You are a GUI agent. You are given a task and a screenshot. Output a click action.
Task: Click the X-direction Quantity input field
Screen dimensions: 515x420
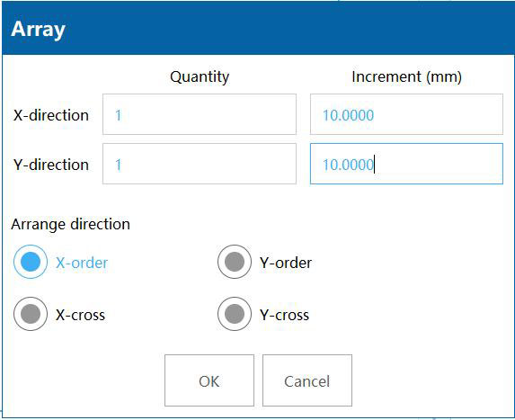pos(200,114)
